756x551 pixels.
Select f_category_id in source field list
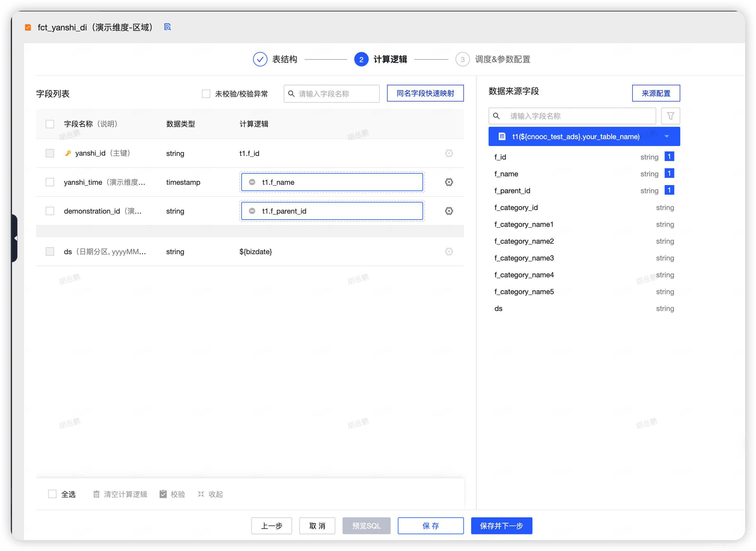point(516,208)
